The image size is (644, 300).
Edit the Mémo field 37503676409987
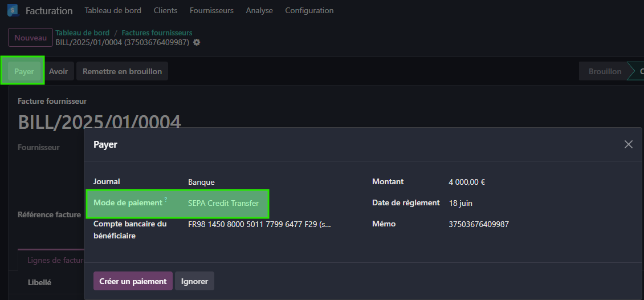(479, 224)
